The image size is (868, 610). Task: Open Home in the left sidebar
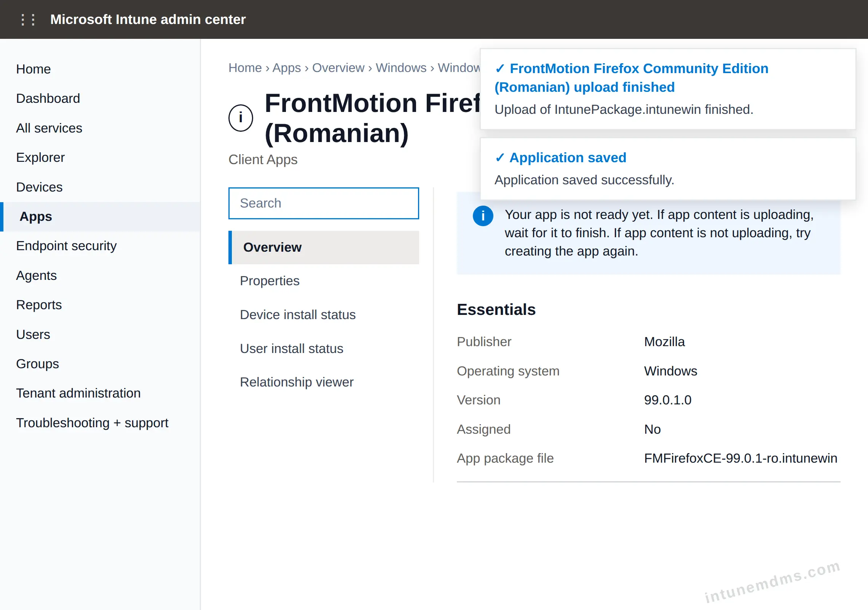pyautogui.click(x=34, y=69)
